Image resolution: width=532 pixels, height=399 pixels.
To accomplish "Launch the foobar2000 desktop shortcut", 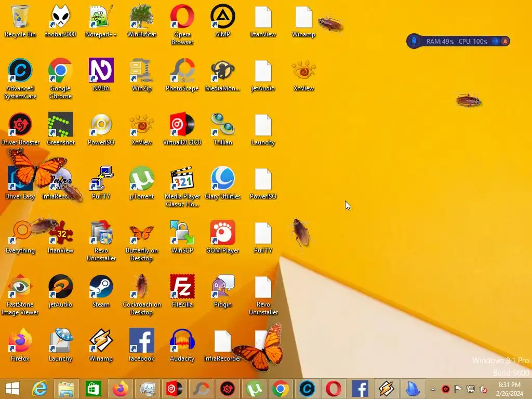I will 60,21.
